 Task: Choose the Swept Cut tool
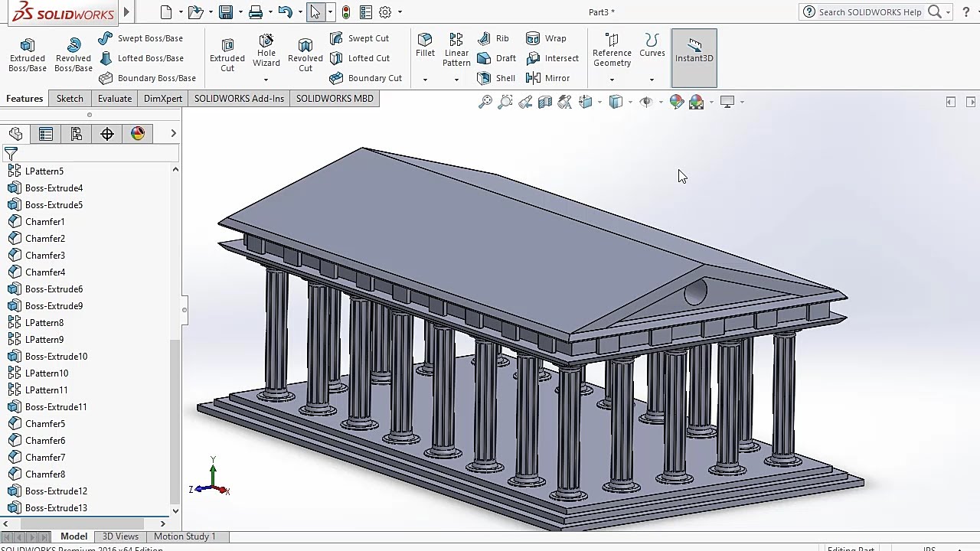359,38
